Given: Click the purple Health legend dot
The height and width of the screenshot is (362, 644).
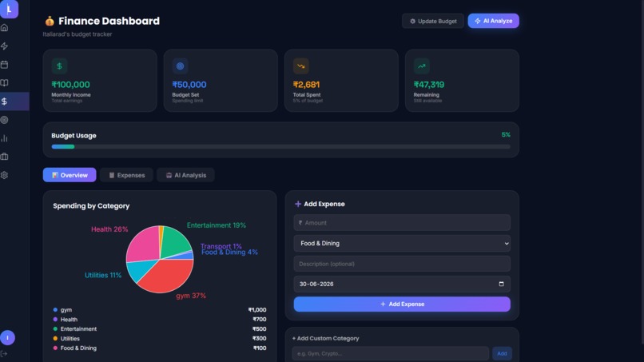Looking at the screenshot, I should pyautogui.click(x=55, y=320).
